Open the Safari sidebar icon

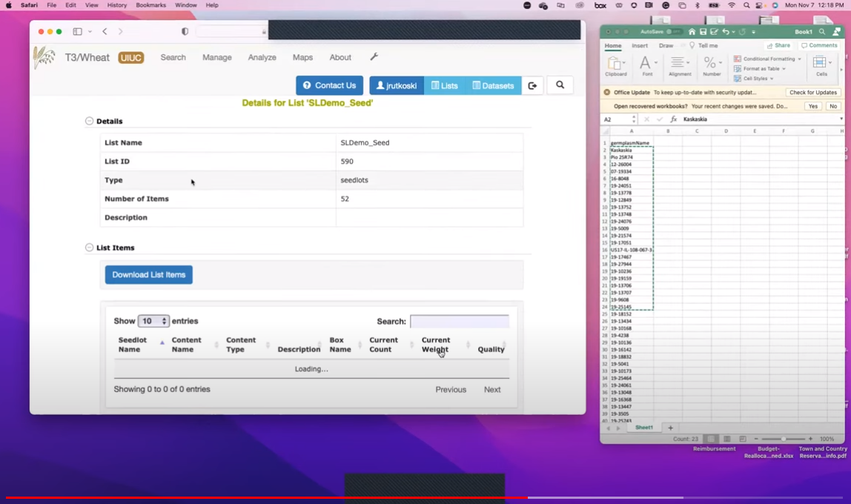click(77, 32)
